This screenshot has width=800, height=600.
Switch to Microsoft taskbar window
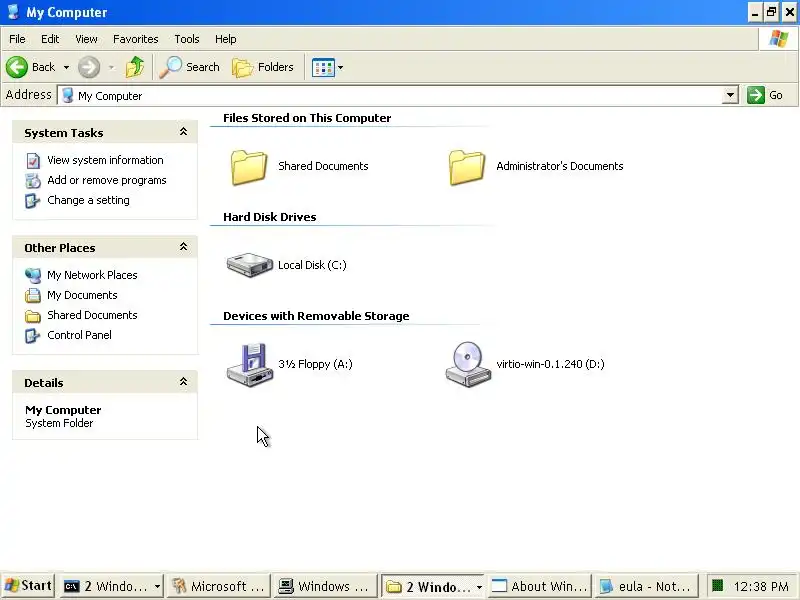[218, 586]
